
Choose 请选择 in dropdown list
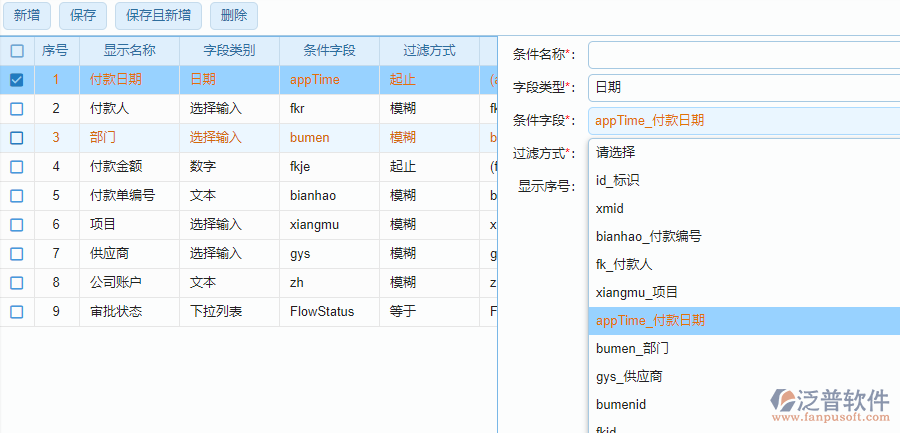pyautogui.click(x=744, y=153)
